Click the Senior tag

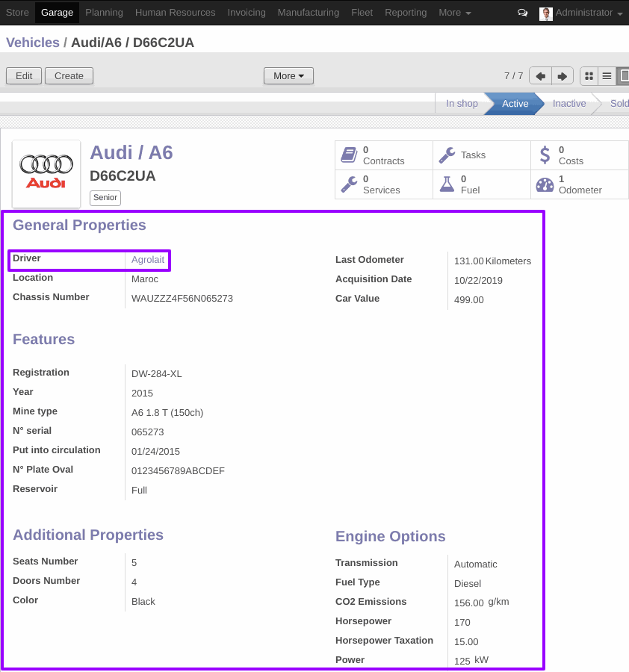point(105,198)
